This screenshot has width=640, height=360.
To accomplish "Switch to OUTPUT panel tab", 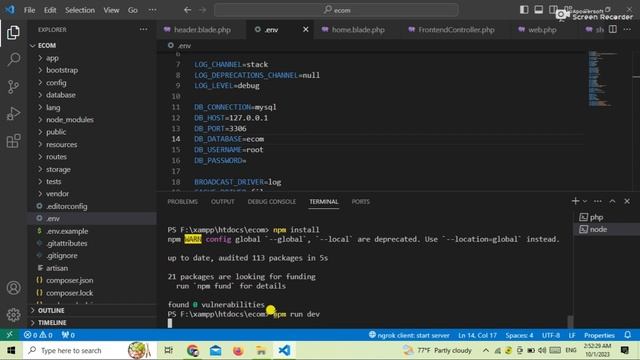I will (222, 202).
